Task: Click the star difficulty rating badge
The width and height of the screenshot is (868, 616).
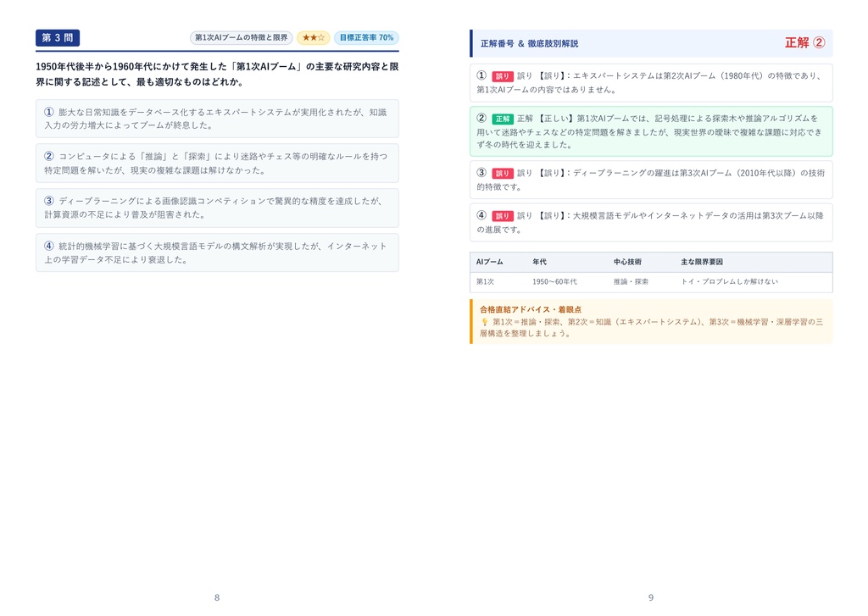Action: coord(314,37)
